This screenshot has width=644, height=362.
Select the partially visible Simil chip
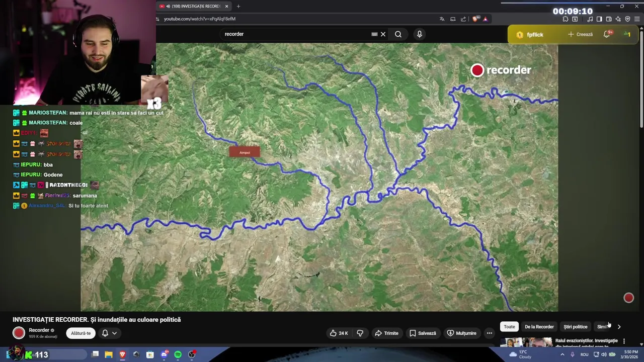(x=602, y=327)
